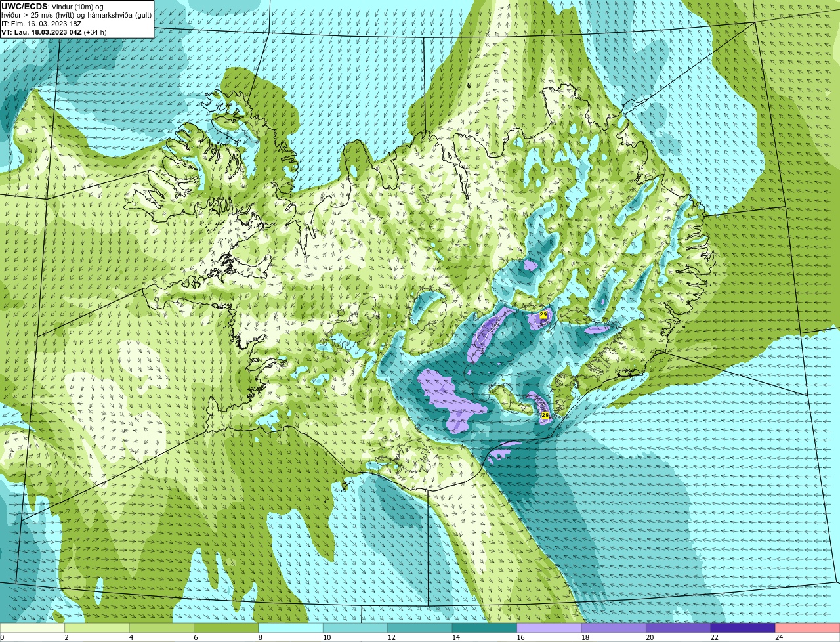The image size is (840, 642).
Task: Click the legend scale number 16
Action: [x=520, y=637]
